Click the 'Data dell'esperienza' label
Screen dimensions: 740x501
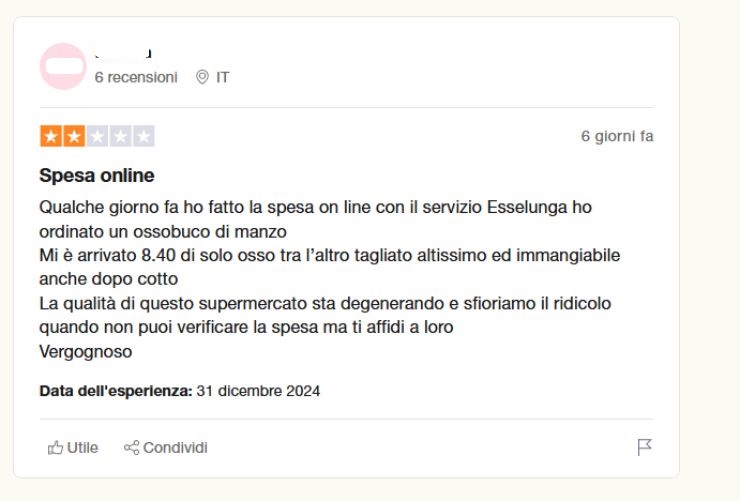115,391
